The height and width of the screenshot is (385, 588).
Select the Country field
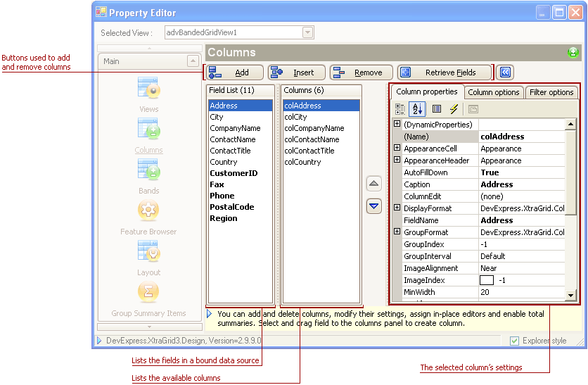click(x=241, y=162)
